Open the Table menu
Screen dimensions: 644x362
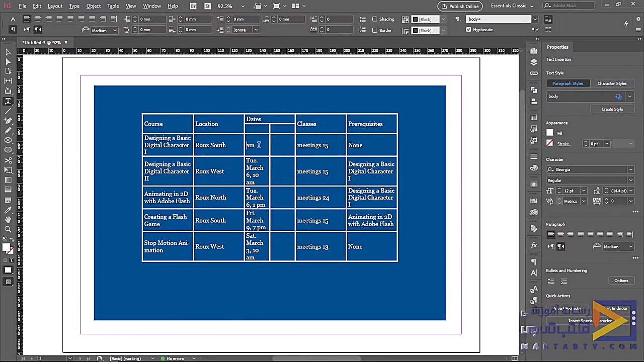point(113,6)
